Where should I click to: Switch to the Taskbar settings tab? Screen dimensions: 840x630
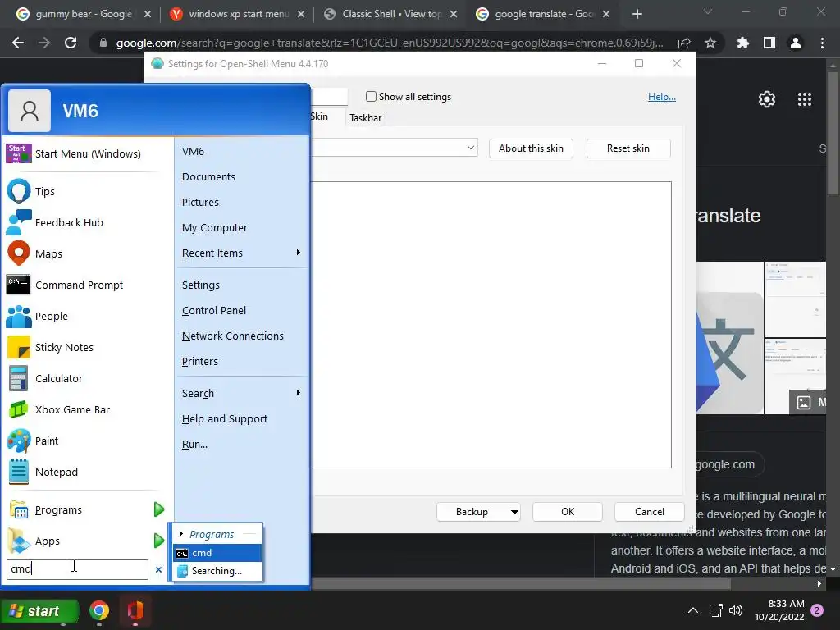(x=365, y=118)
